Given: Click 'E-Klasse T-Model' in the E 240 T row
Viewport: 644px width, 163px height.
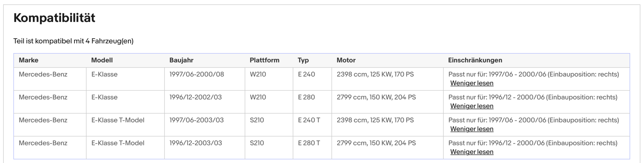Looking at the screenshot, I should pos(118,120).
